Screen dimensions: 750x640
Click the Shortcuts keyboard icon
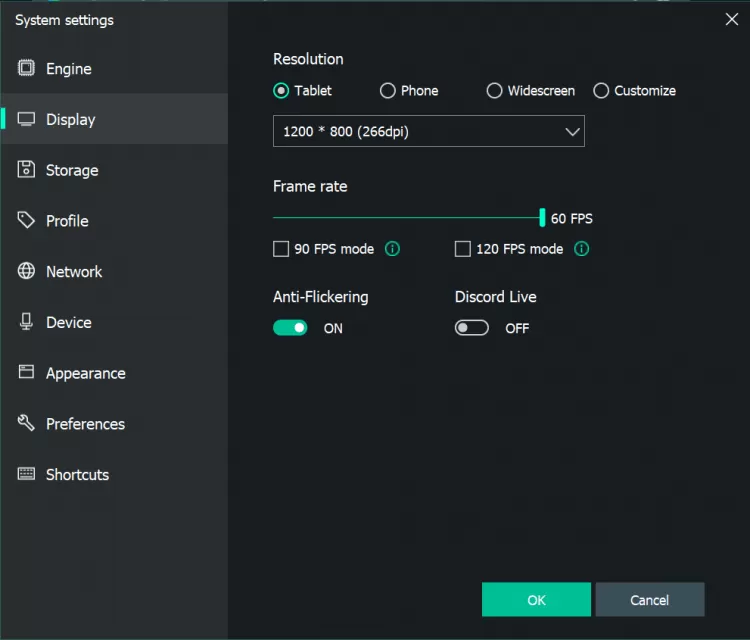coord(26,474)
